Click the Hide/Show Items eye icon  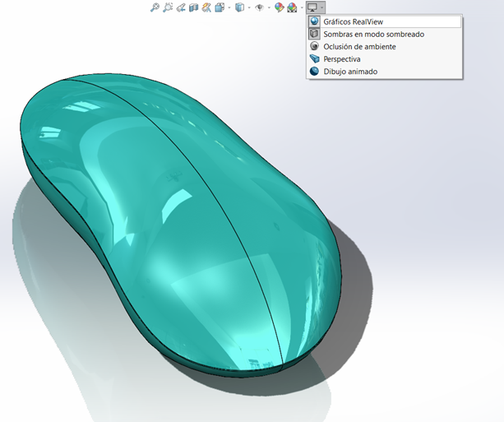259,7
